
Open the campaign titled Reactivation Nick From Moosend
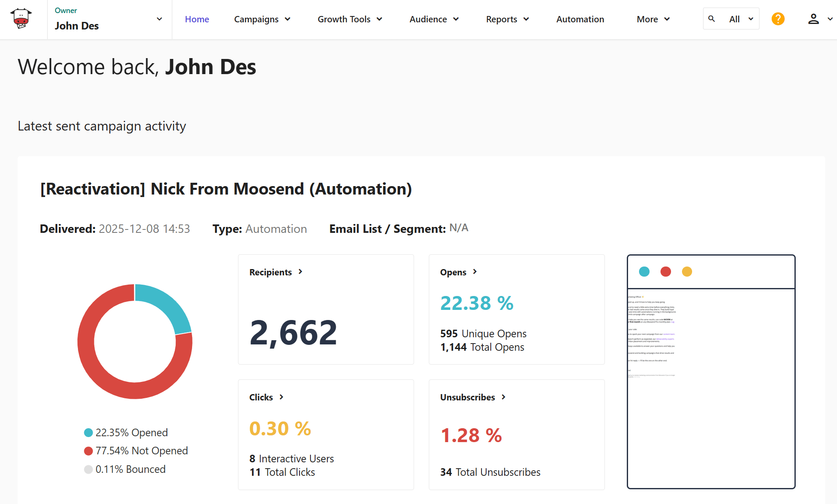click(226, 189)
